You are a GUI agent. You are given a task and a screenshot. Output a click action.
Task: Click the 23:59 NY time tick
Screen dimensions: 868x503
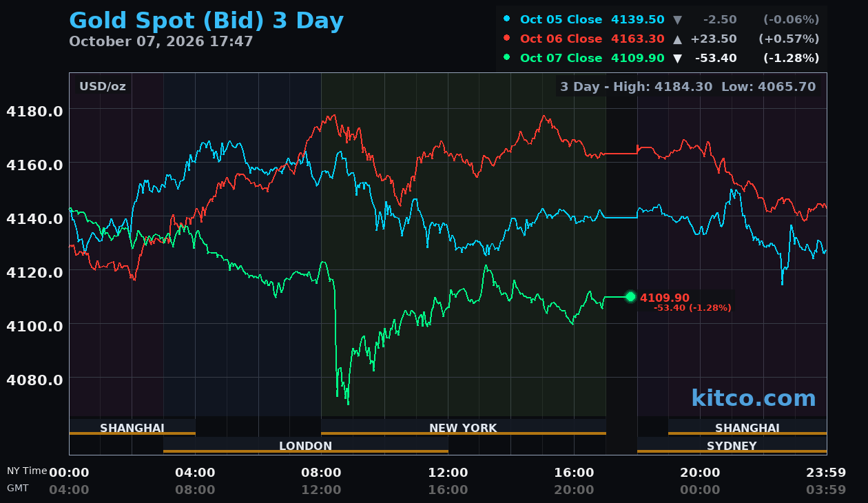click(826, 473)
